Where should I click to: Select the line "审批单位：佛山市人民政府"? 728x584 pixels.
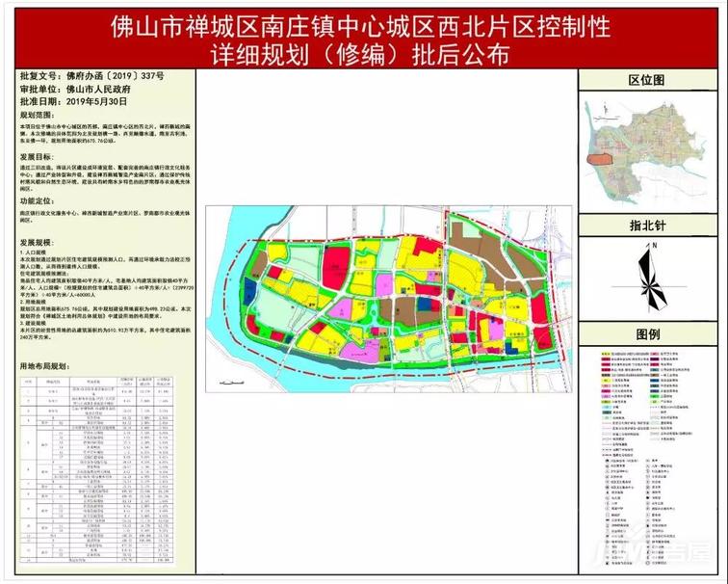click(x=75, y=90)
